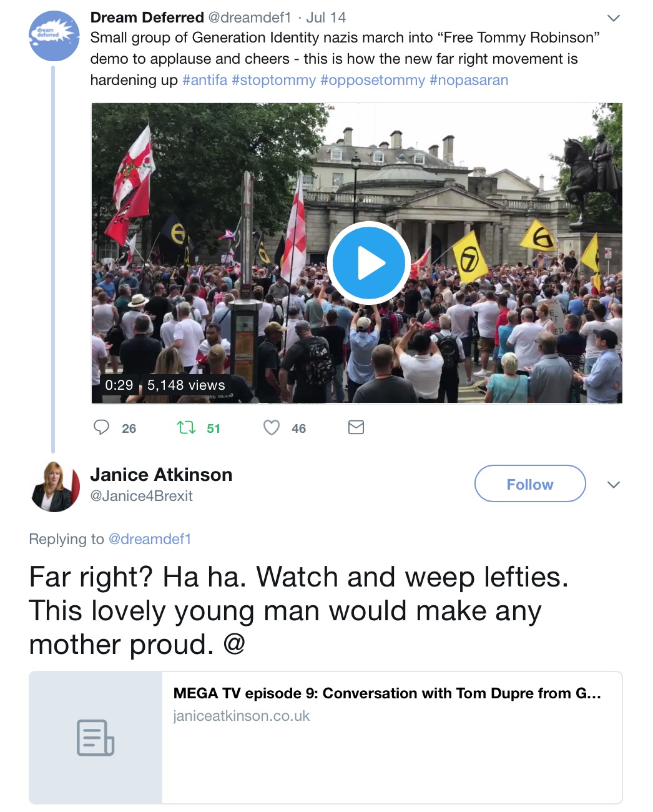Play the embedded march video

pyautogui.click(x=368, y=264)
